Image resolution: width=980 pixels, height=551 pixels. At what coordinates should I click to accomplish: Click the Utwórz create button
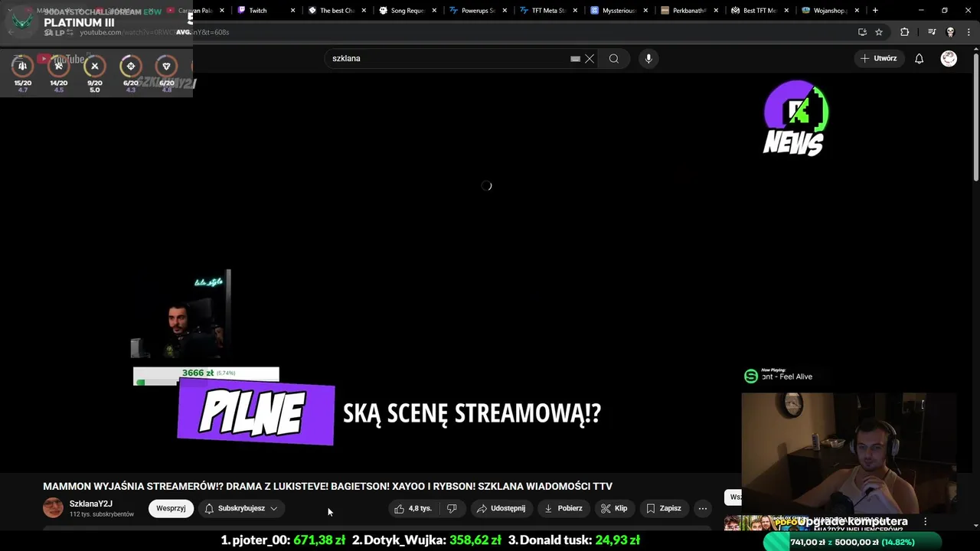coord(878,58)
